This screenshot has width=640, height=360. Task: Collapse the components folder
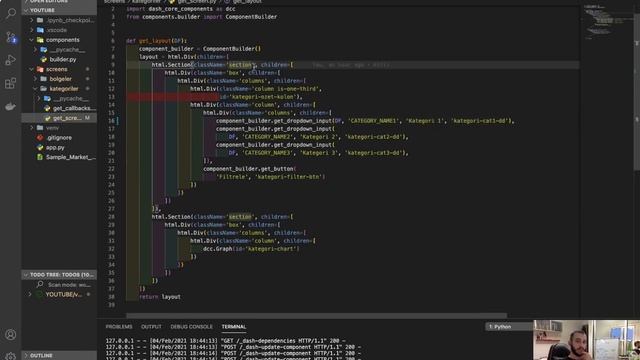click(32, 40)
